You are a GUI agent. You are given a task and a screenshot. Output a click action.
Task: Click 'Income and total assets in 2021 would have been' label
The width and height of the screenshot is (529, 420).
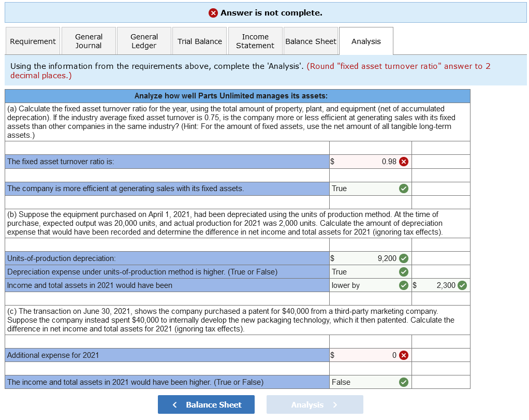click(x=90, y=285)
